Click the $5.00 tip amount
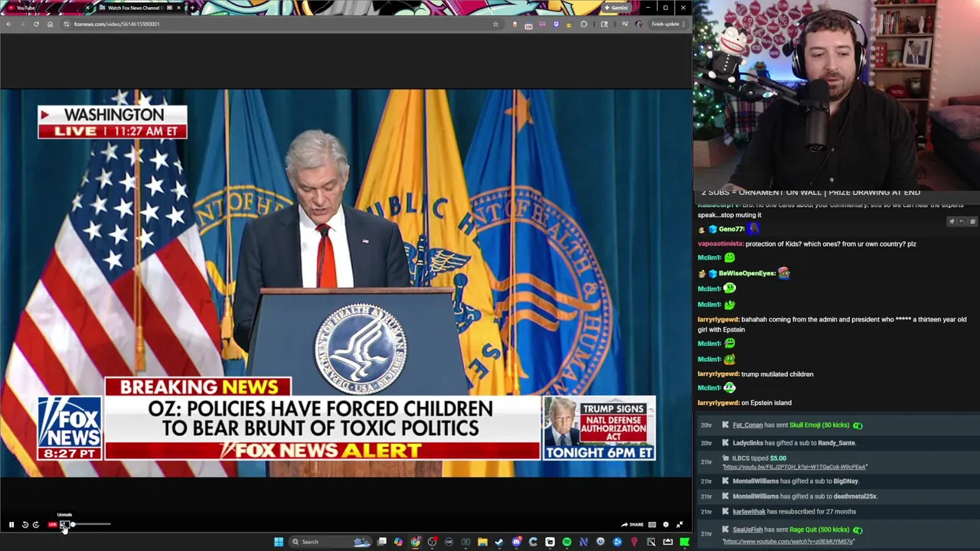The height and width of the screenshot is (551, 980). point(778,458)
